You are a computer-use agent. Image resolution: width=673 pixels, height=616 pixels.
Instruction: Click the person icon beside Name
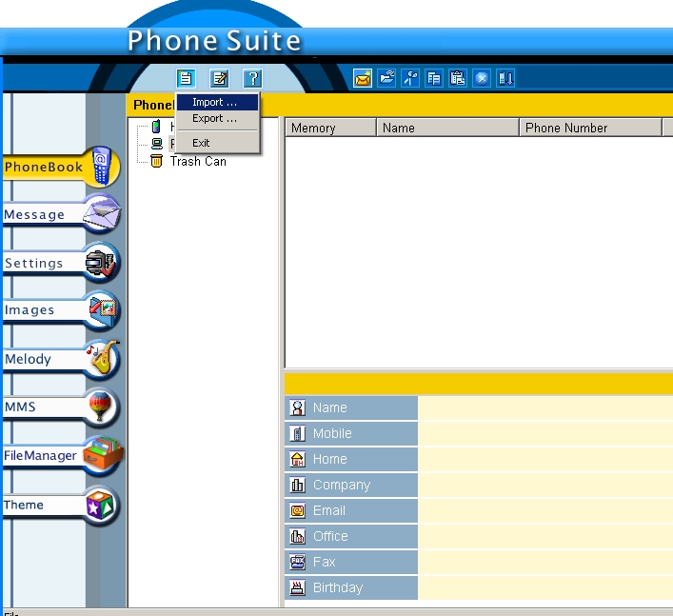tap(297, 407)
